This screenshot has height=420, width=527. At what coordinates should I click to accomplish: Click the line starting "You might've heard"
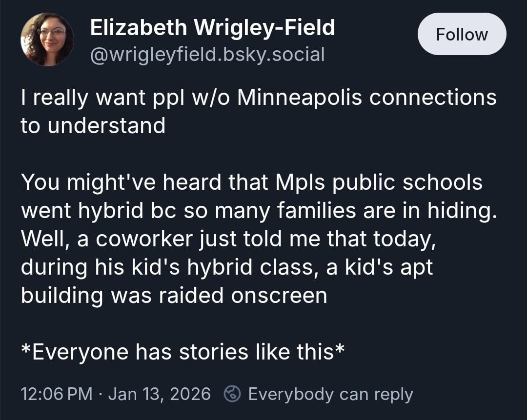(252, 182)
